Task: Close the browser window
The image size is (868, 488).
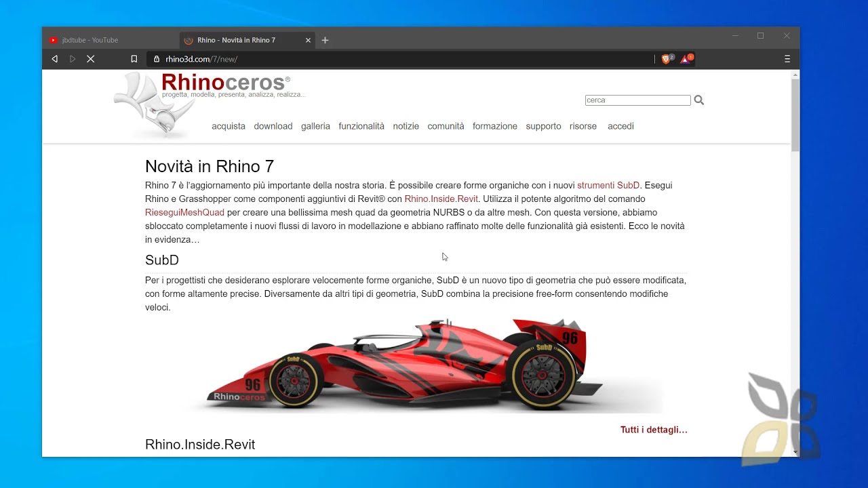Action: 787,35
